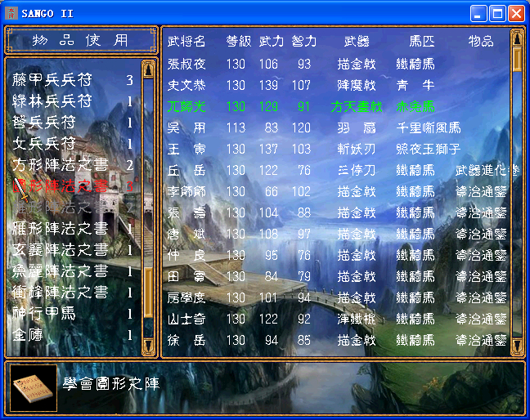Image resolution: width=530 pixels, height=420 pixels.
Task: Click the general table scrollbar thumb
Action: click(x=518, y=60)
